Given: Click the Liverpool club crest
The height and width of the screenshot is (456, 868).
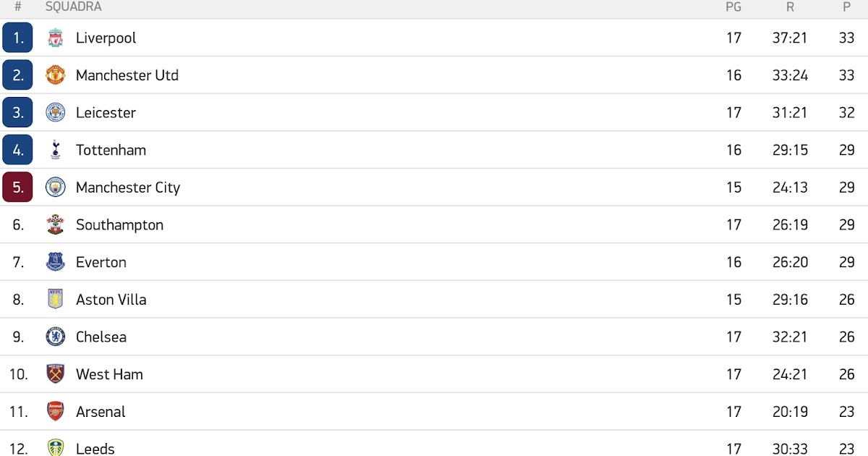Looking at the screenshot, I should coord(55,38).
